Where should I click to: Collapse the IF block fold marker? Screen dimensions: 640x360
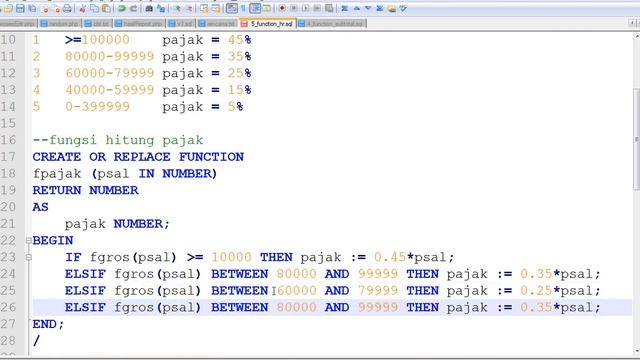pos(28,257)
